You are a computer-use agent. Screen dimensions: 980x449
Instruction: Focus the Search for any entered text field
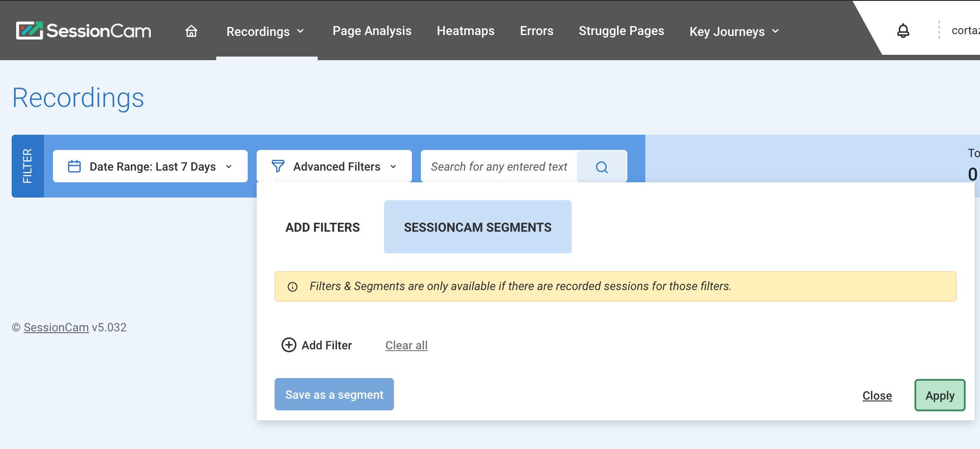(499, 167)
